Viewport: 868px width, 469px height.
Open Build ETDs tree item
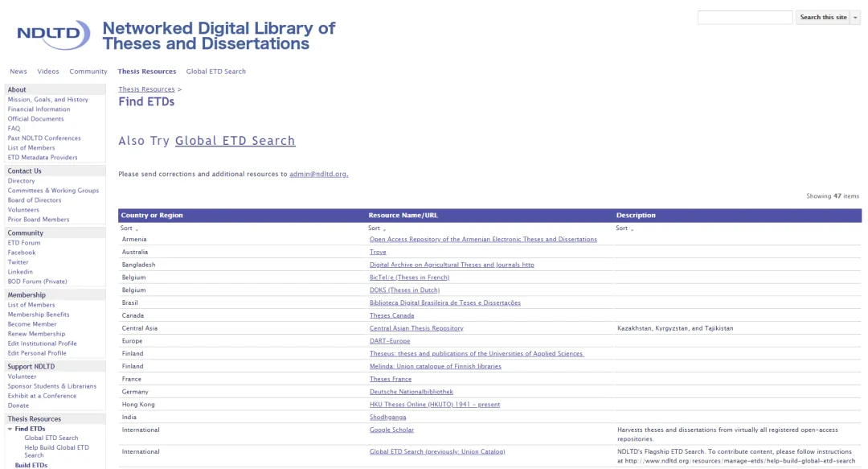click(31, 465)
